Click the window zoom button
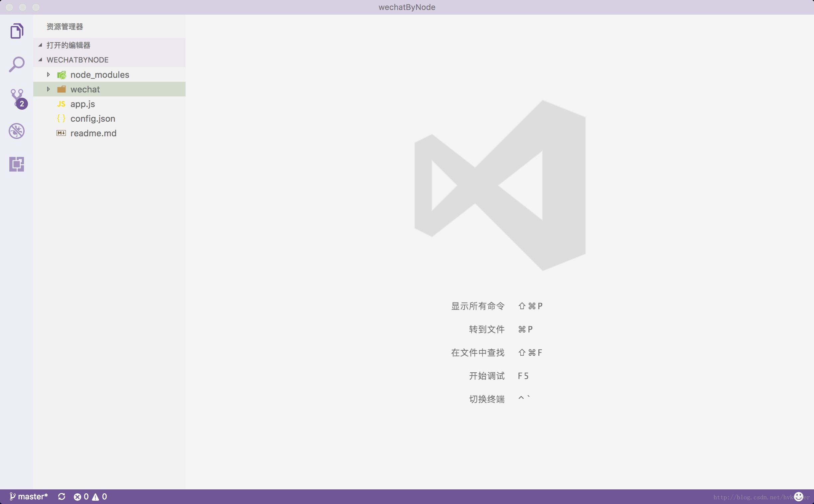Screen dimensions: 814x504 point(36,7)
